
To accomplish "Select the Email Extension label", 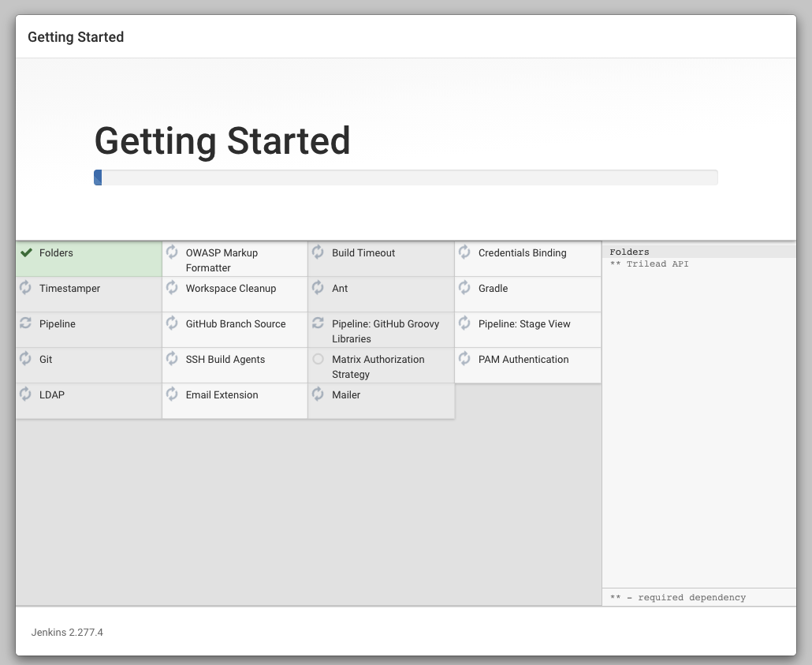I will (222, 395).
